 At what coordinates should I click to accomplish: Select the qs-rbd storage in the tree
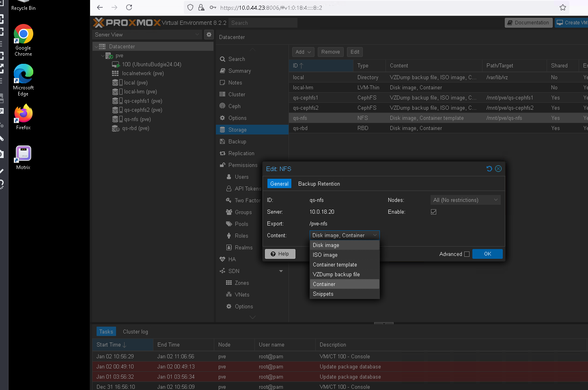click(x=135, y=128)
